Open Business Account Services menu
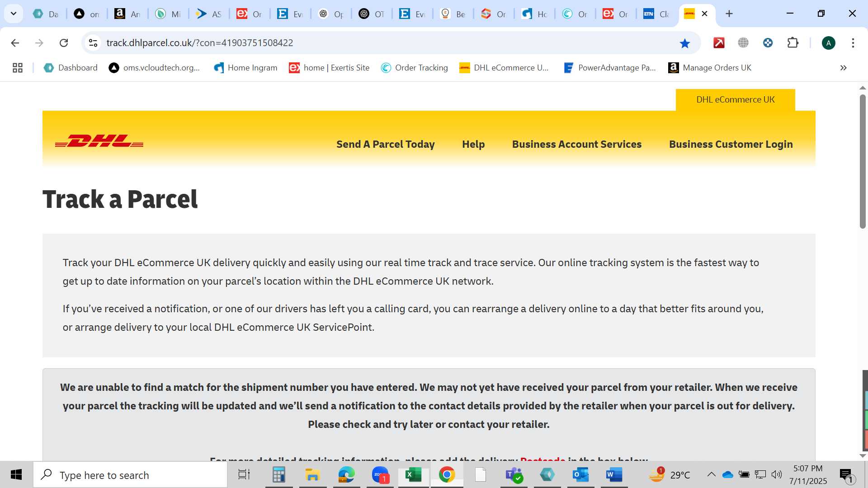The width and height of the screenshot is (868, 488). 577,144
